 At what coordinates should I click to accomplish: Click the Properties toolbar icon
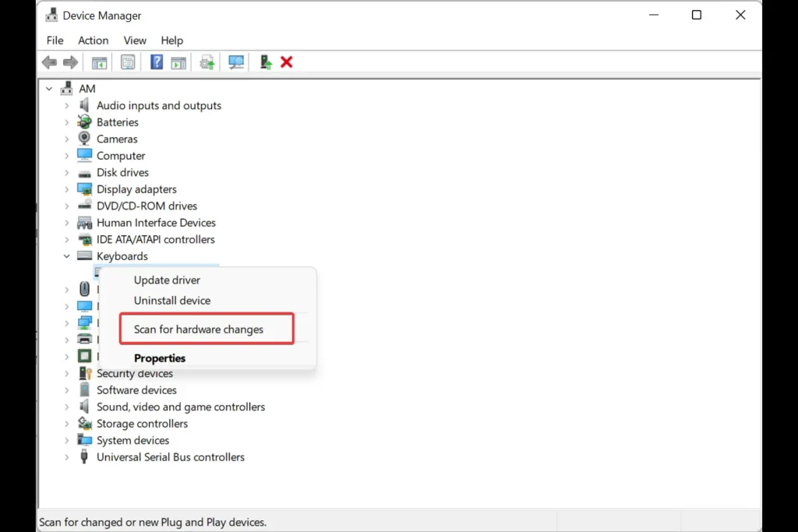click(x=128, y=62)
